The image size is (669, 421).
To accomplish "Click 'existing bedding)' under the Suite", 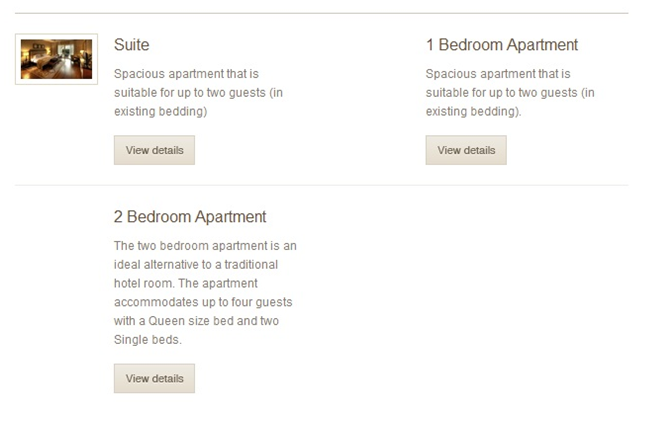I will point(160,111).
